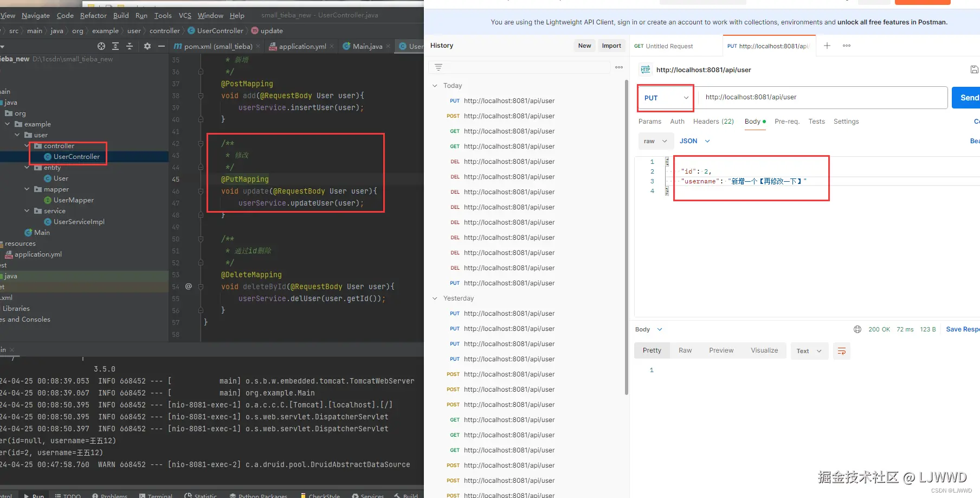Add a new request tab in Postman

(827, 46)
